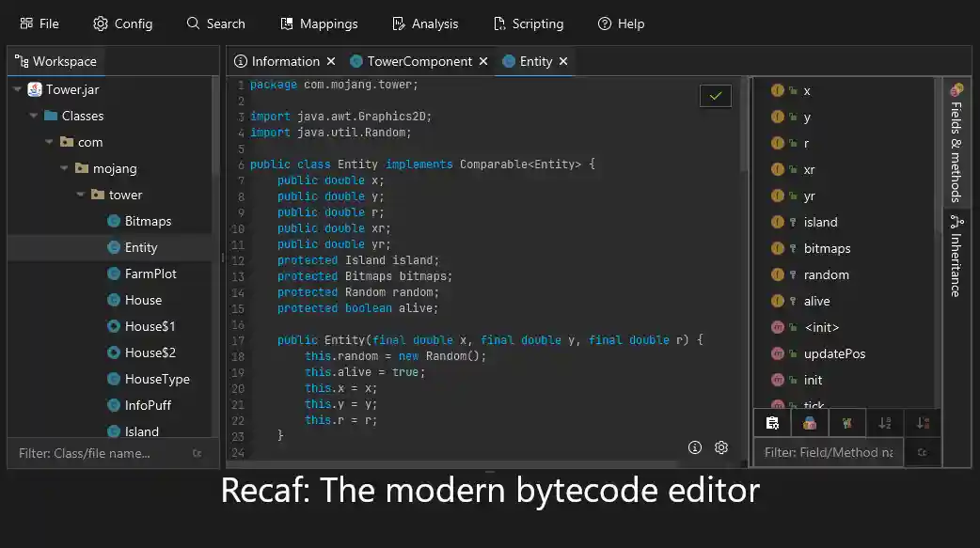The height and width of the screenshot is (548, 980).
Task: Collapse the com package
Action: coord(49,142)
